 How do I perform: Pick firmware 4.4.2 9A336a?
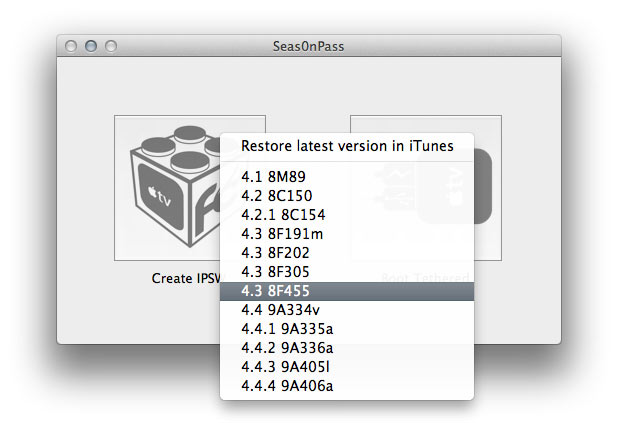click(347, 348)
